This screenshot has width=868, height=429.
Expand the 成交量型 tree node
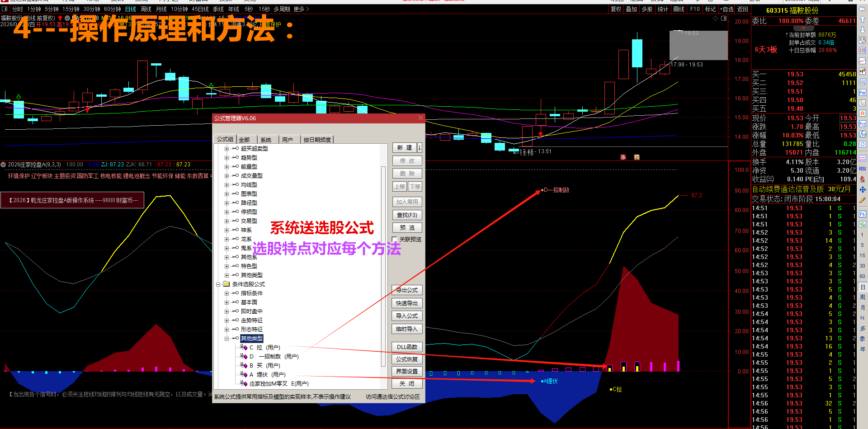coord(227,176)
